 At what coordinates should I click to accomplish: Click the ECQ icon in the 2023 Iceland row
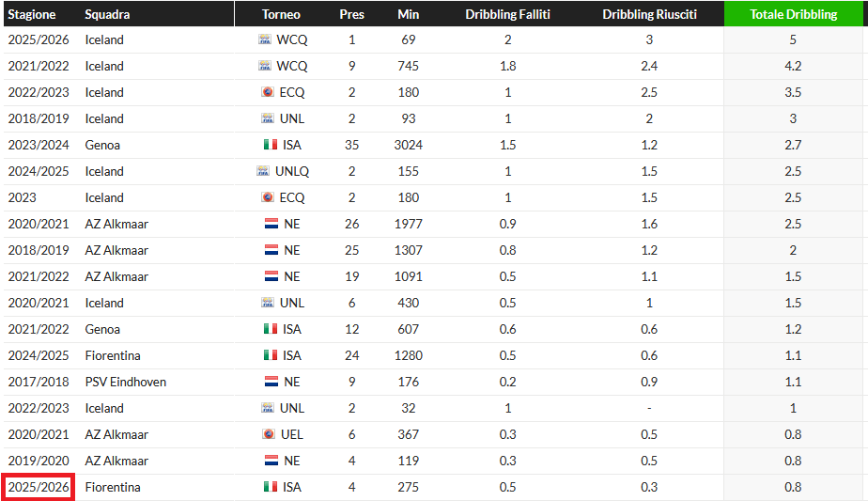coord(269,197)
